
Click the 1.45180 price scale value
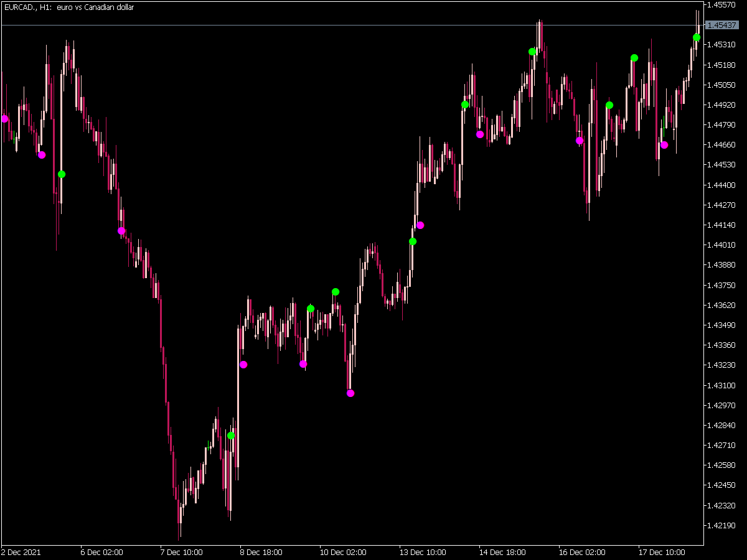coord(723,65)
